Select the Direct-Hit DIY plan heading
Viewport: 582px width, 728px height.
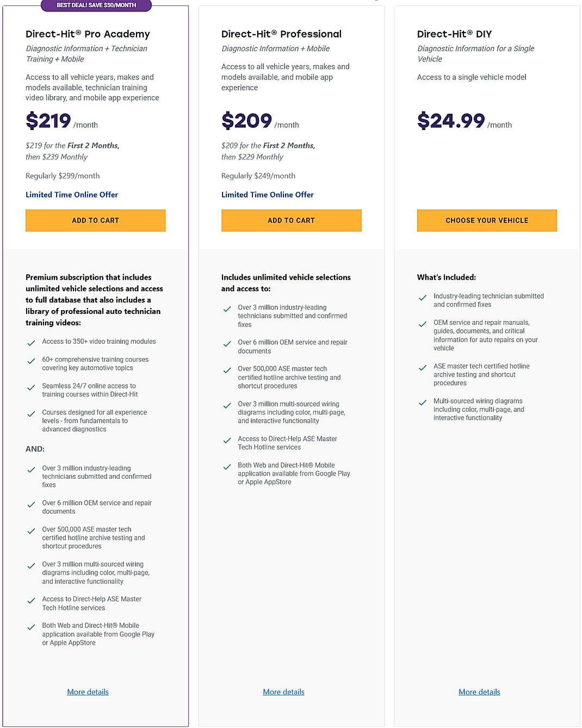(x=454, y=34)
